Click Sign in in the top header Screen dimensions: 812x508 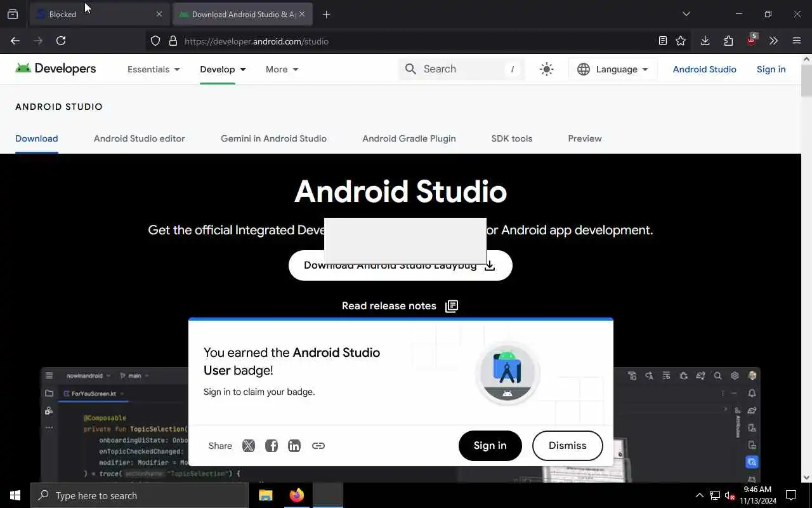tap(771, 69)
